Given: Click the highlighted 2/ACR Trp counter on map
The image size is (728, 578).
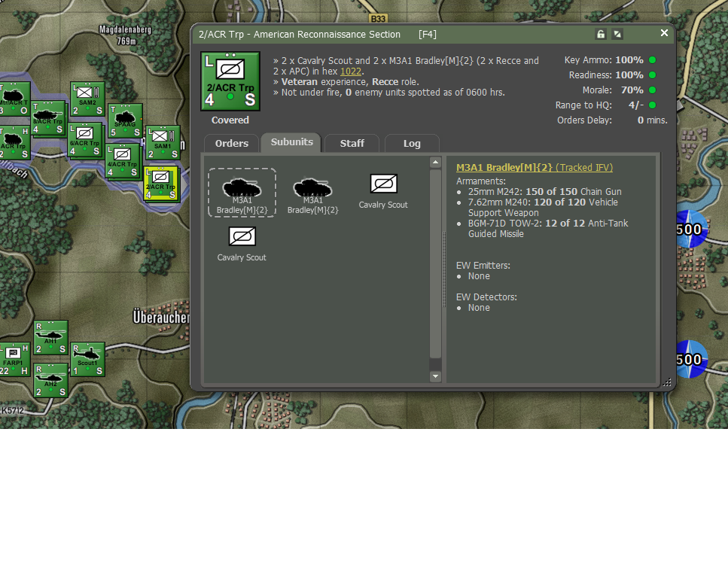Looking at the screenshot, I should click(x=160, y=184).
